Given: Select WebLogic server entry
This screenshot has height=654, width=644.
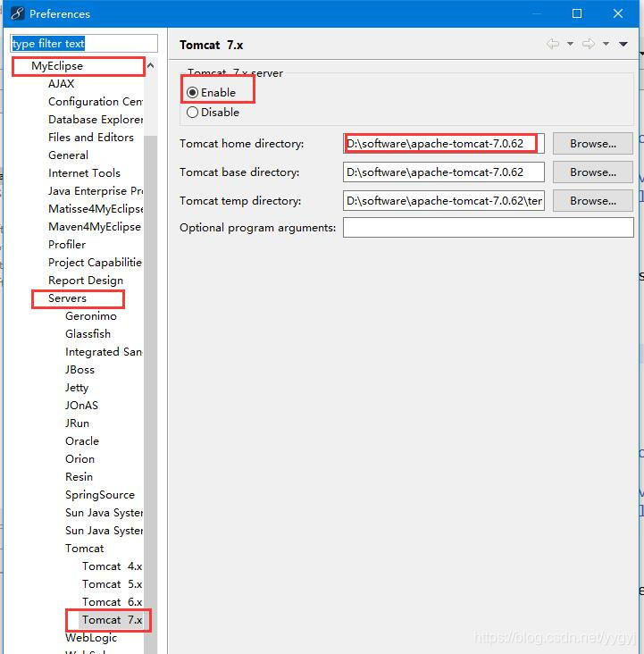Looking at the screenshot, I should (x=91, y=638).
